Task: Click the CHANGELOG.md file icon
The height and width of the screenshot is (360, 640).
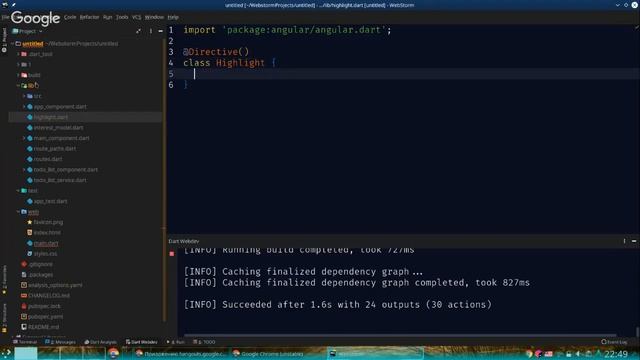Action: pyautogui.click(x=24, y=296)
